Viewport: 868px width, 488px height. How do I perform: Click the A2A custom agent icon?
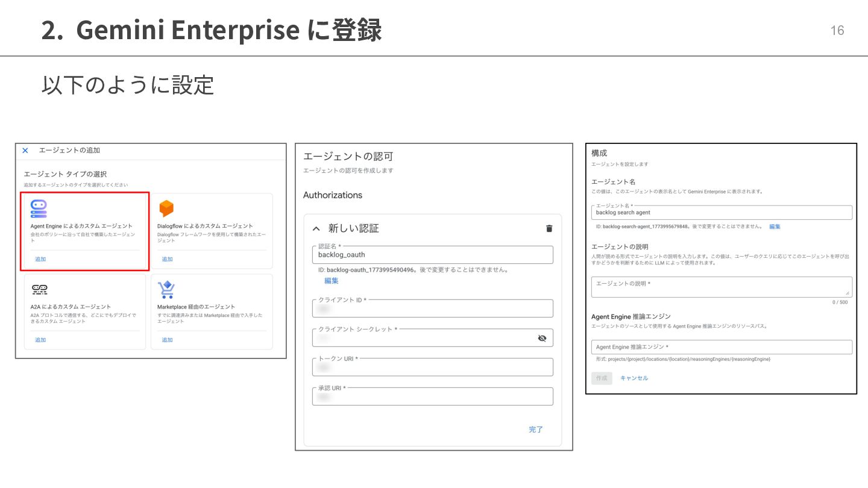point(40,290)
